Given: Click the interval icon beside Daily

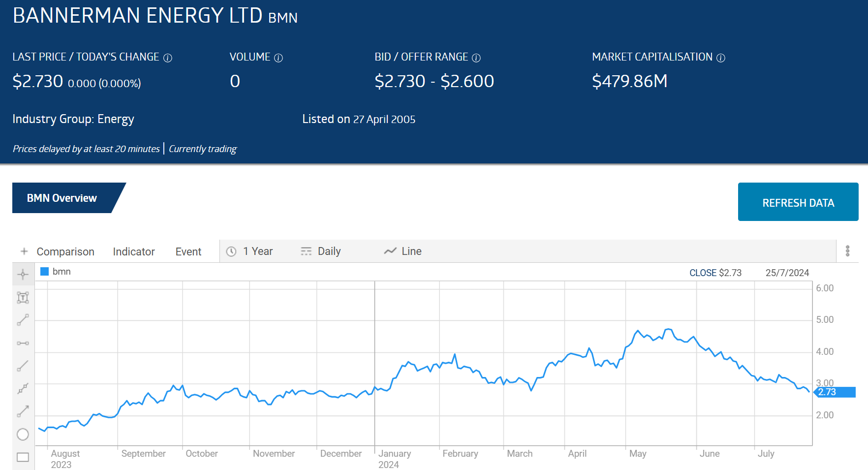Looking at the screenshot, I should click(x=306, y=251).
